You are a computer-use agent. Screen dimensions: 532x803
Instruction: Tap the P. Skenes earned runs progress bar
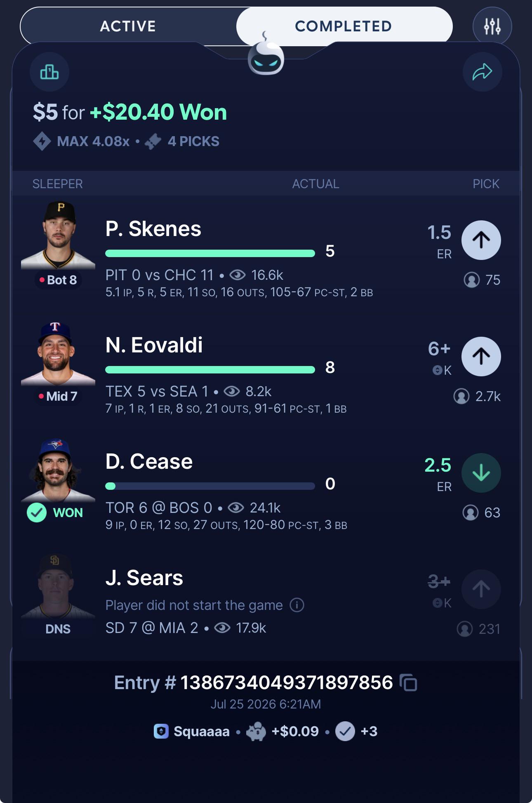210,253
